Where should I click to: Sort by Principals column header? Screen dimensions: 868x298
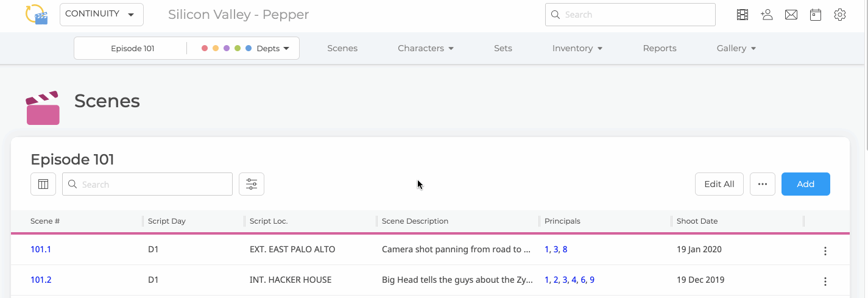(x=562, y=221)
